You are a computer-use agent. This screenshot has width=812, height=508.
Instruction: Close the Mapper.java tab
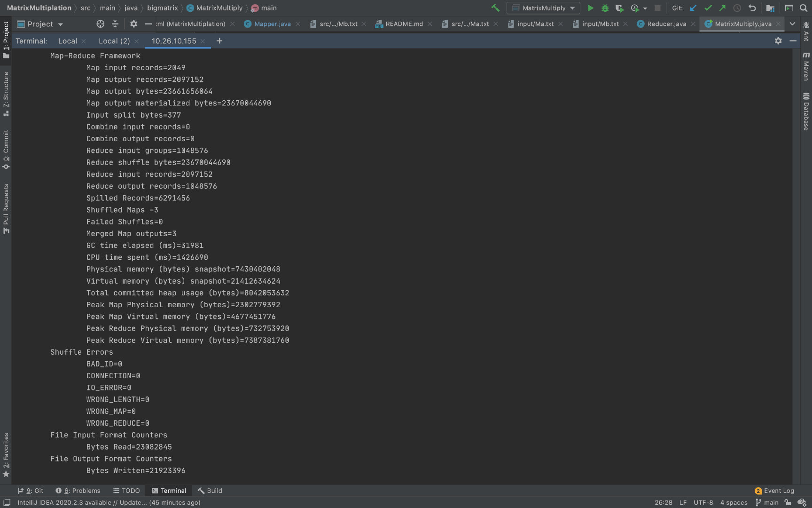click(x=298, y=24)
